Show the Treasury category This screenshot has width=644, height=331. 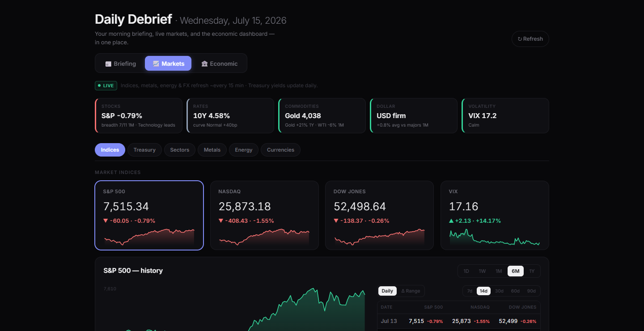[144, 150]
